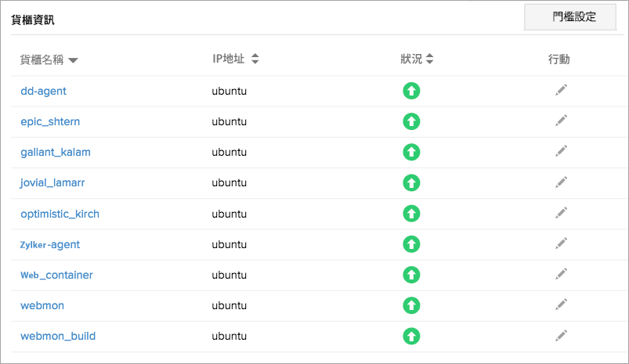Open the gallant_kalam container link
Viewport: 629px width, 364px height.
56,153
